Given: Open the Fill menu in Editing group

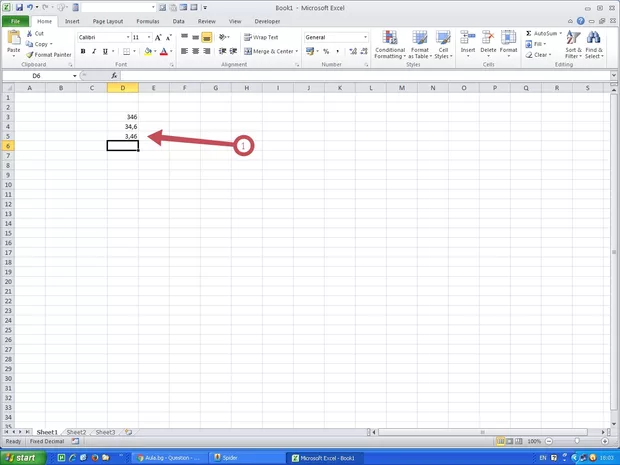Looking at the screenshot, I should [x=536, y=44].
